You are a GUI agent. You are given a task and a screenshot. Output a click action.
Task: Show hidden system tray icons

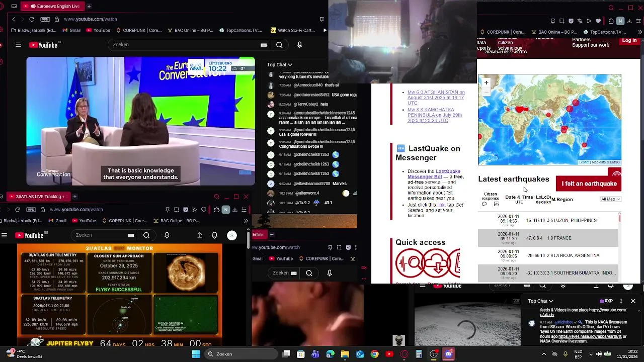tap(544, 354)
